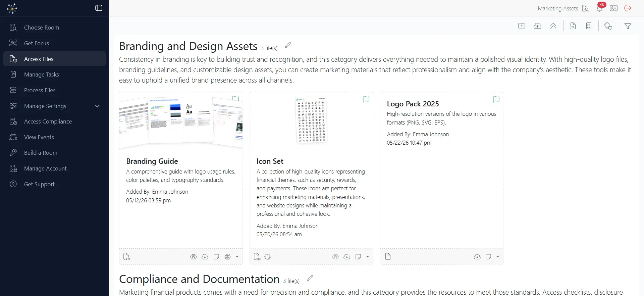Open the Icon Set thumbnail image
644x296 pixels.
311,120
